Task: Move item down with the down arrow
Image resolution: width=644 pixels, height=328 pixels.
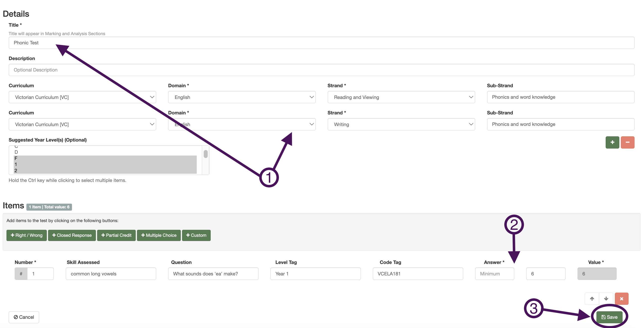Action: pos(606,299)
